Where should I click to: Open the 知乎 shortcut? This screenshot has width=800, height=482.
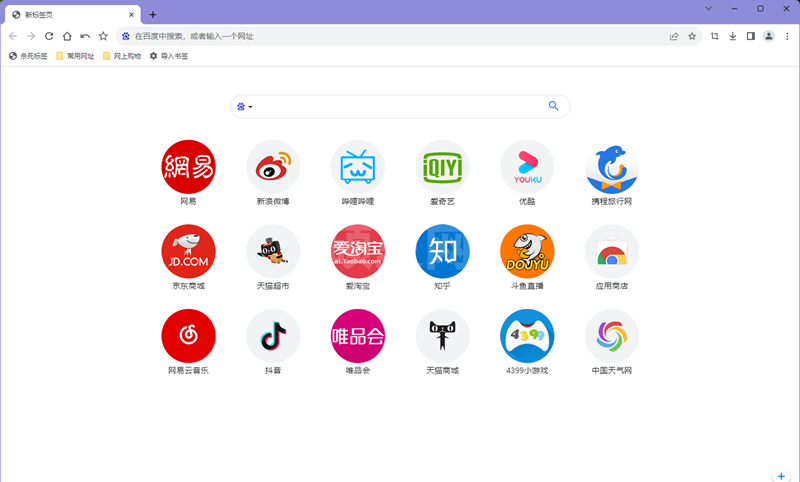(x=442, y=251)
